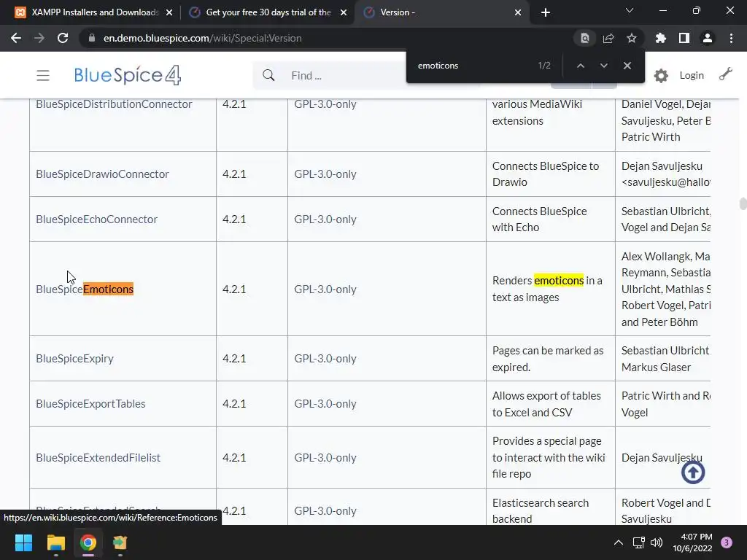
Task: View site lock information
Action: click(x=92, y=38)
